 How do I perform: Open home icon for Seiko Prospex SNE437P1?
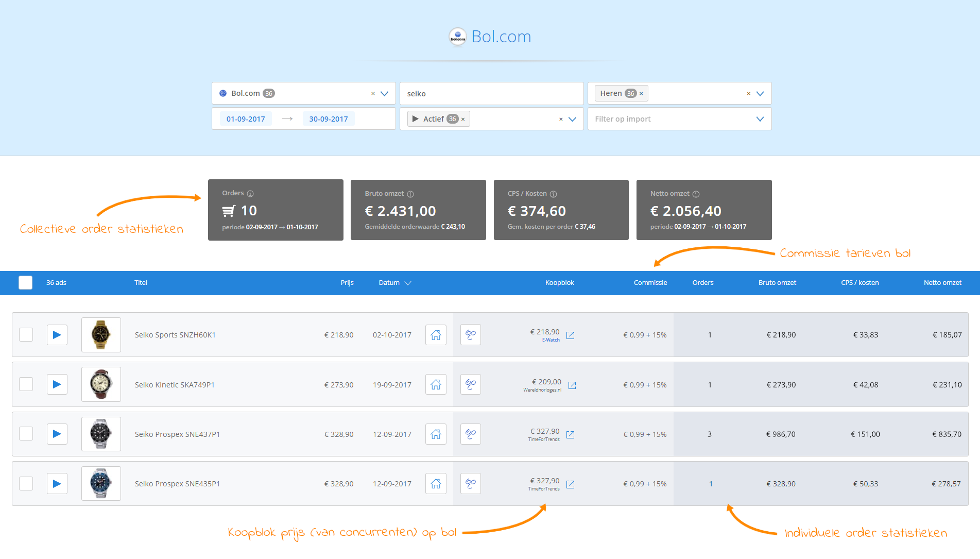(436, 434)
